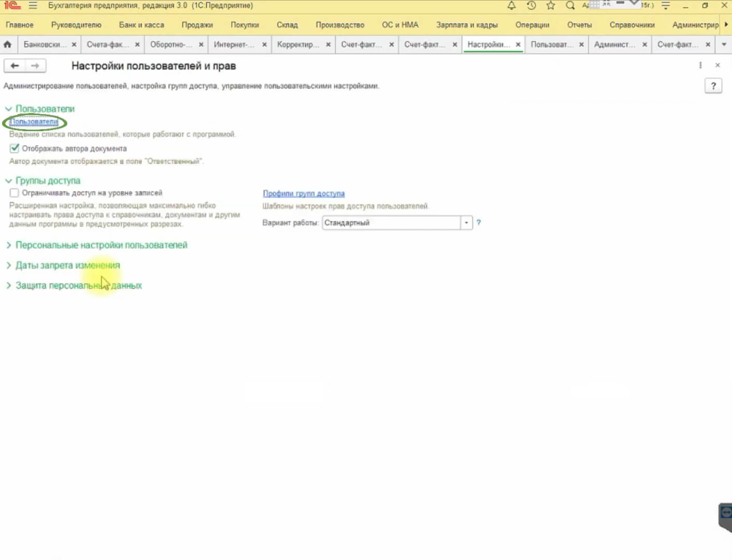Image resolution: width=732 pixels, height=560 pixels.
Task: Open the Отчеты menu section
Action: [580, 25]
